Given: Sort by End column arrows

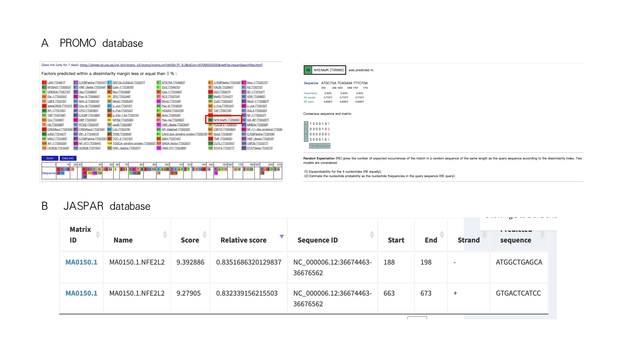Looking at the screenshot, I should (x=442, y=234).
